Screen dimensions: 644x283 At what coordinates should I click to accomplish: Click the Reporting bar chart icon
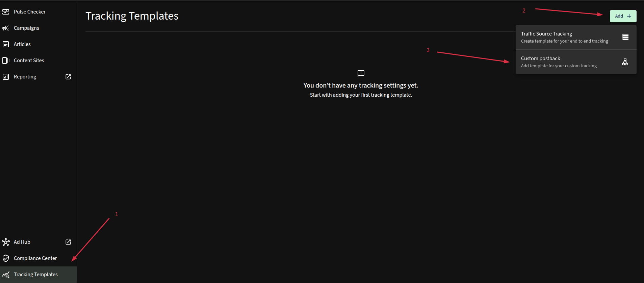(x=6, y=77)
